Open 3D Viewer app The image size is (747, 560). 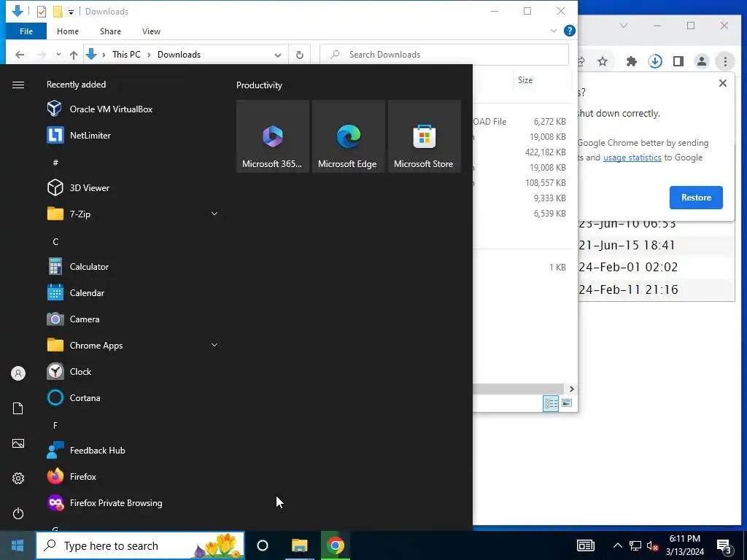133,187
